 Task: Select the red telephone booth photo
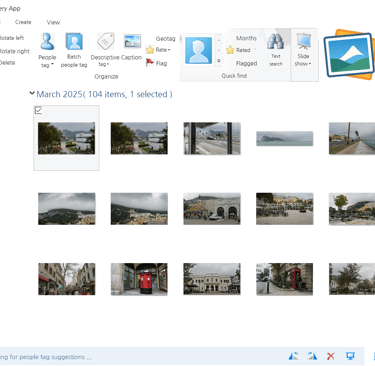285,279
